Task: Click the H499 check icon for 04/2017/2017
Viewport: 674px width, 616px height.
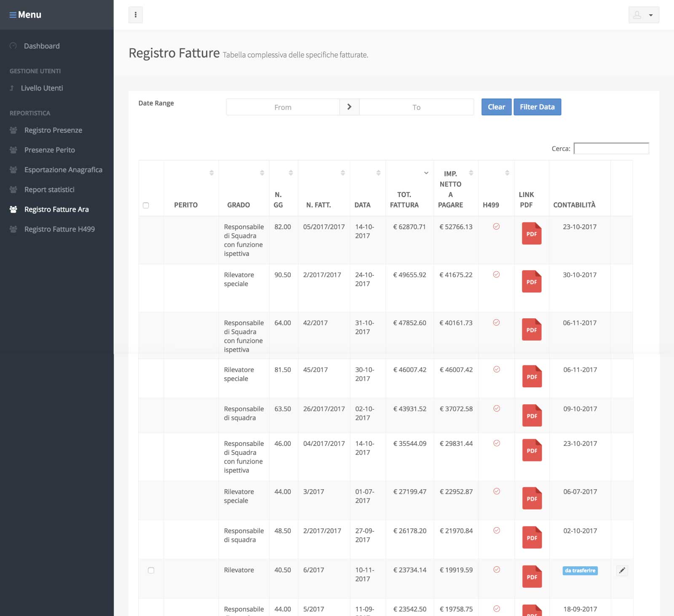Action: (497, 443)
